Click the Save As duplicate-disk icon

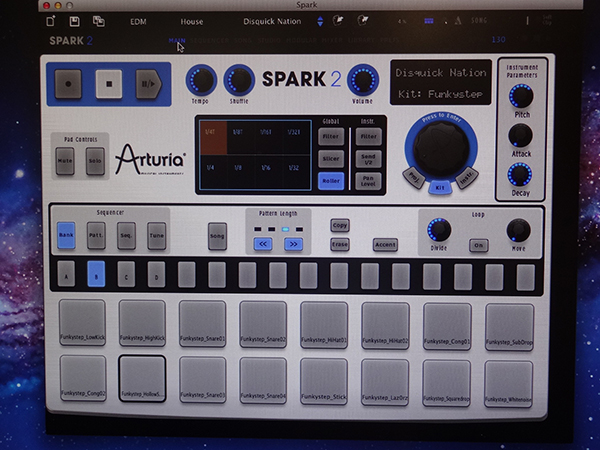[x=99, y=21]
